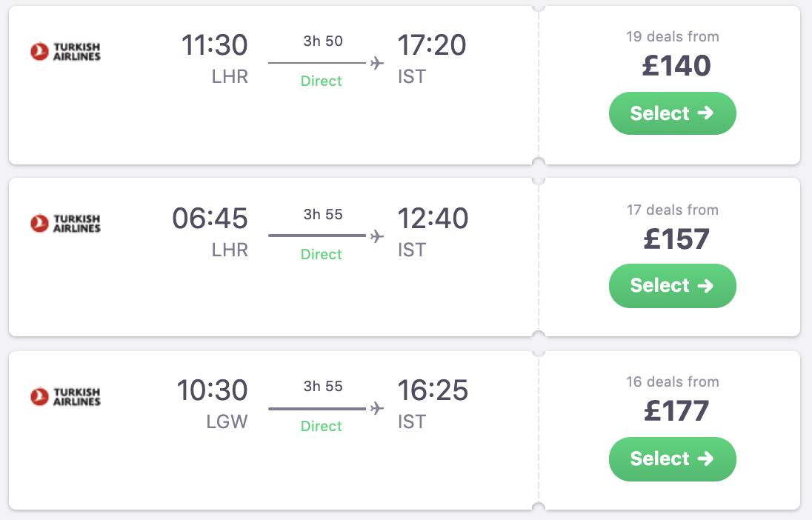Click the 16:25 arrival time
This screenshot has height=520, width=812.
point(433,390)
